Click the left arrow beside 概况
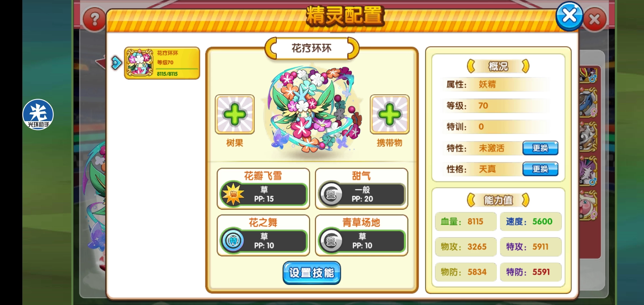The width and height of the screenshot is (644, 305). (471, 66)
